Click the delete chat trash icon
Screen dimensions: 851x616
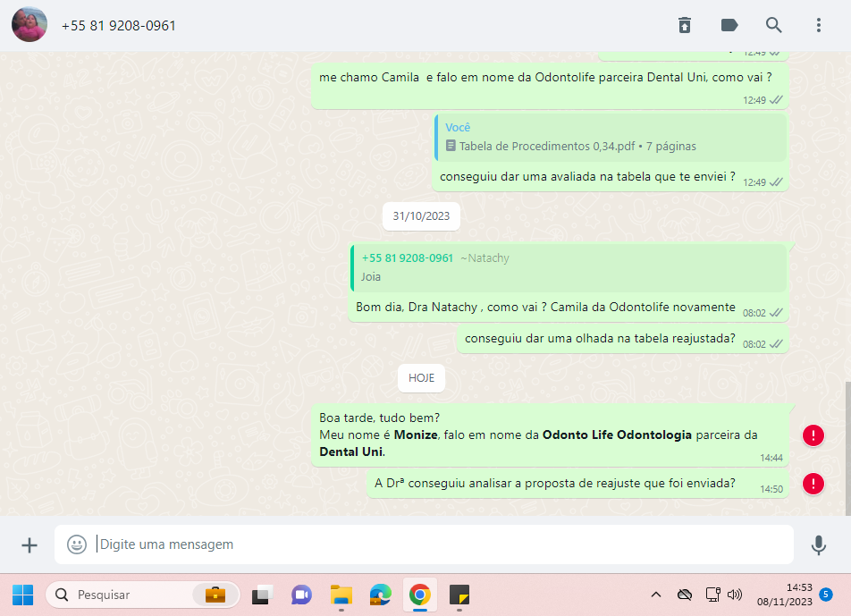(x=685, y=25)
